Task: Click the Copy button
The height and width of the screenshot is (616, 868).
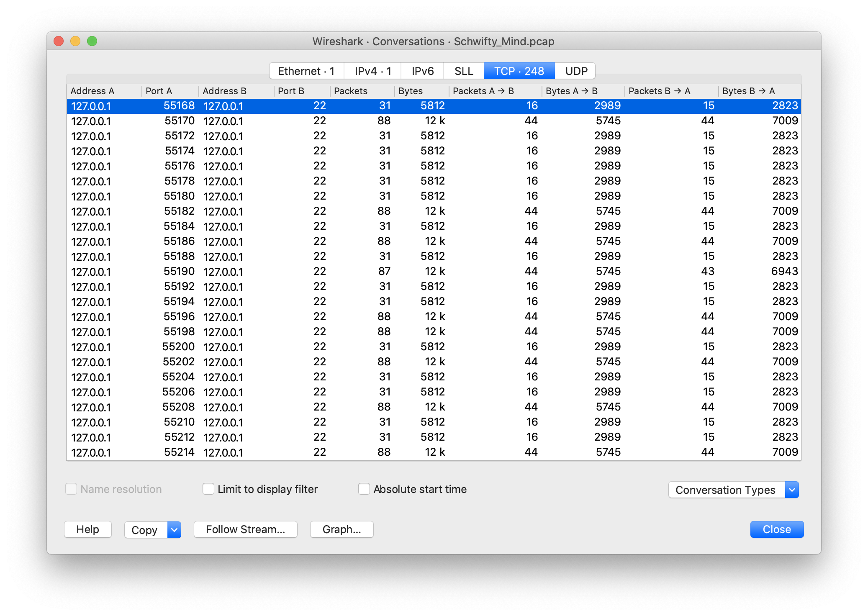Action: click(146, 530)
